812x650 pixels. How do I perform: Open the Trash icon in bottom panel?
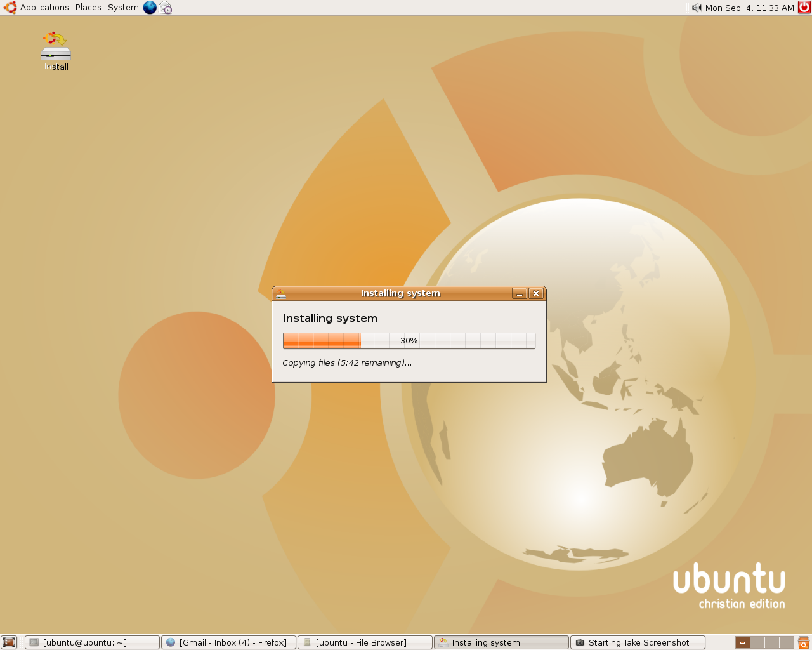point(803,642)
